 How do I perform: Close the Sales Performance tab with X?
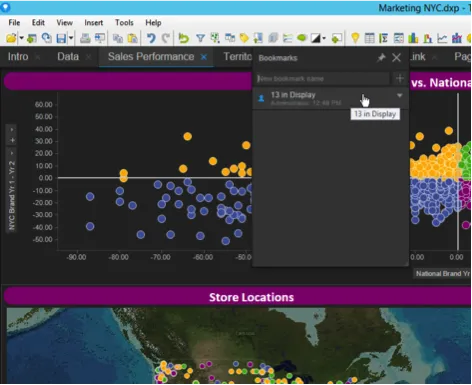pyautogui.click(x=204, y=57)
